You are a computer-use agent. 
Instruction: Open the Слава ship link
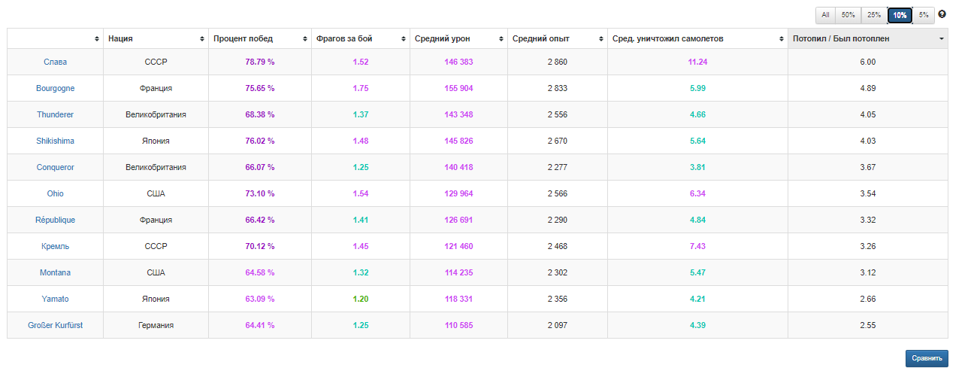pyautogui.click(x=55, y=62)
